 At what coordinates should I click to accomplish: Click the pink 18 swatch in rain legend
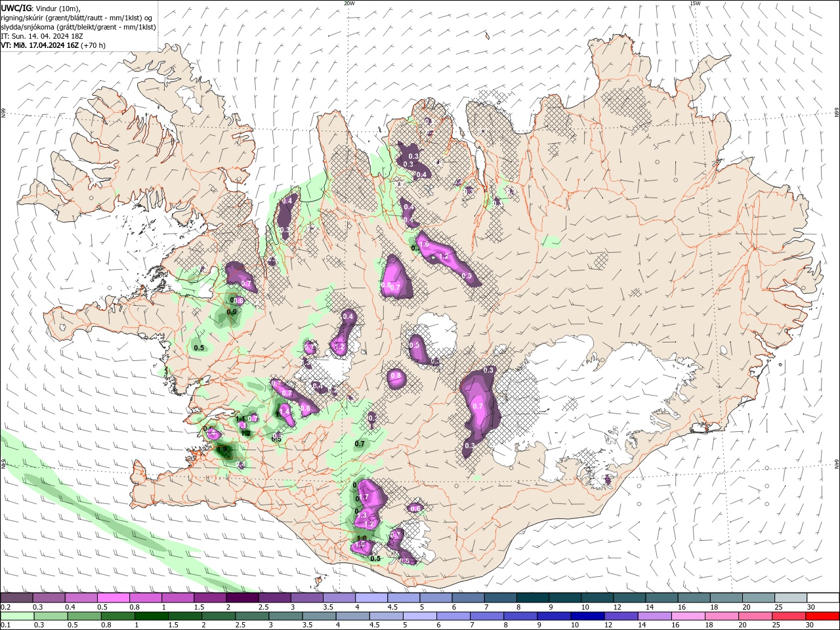click(x=721, y=616)
